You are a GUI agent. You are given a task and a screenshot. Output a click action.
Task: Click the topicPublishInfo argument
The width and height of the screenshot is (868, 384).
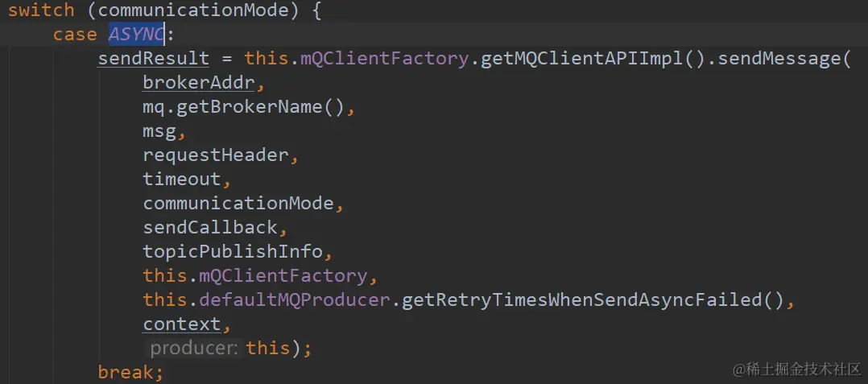click(233, 252)
